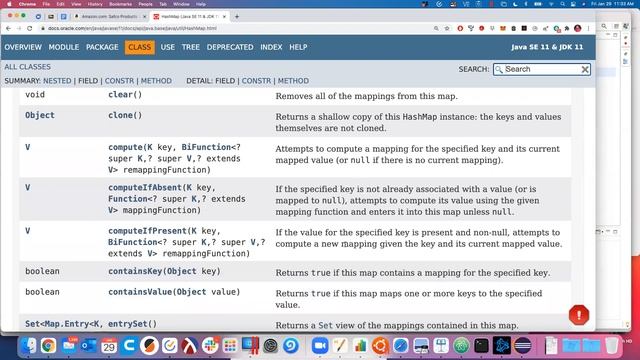Open Outlook from the dock
The width and height of the screenshot is (640, 360).
coord(89,346)
